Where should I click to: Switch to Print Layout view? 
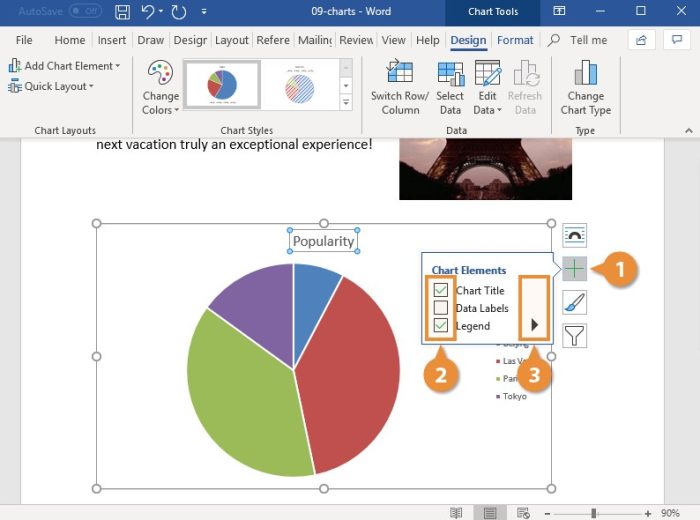pos(490,513)
